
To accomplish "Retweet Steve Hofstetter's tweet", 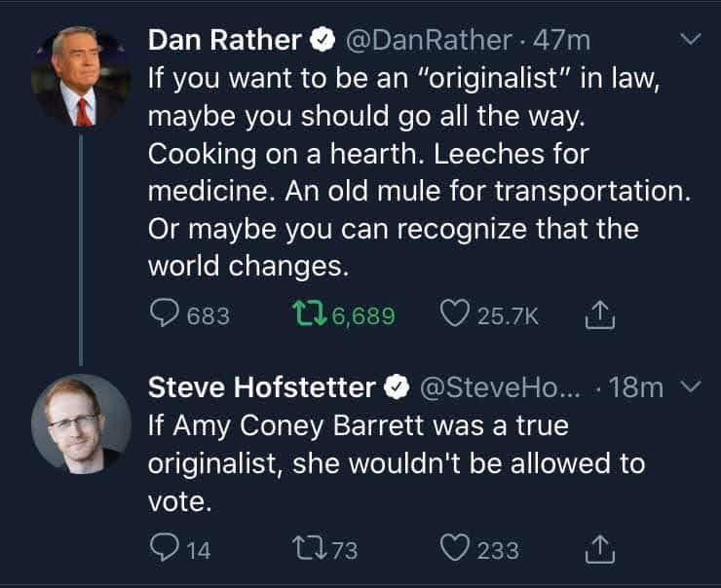I will 310,549.
